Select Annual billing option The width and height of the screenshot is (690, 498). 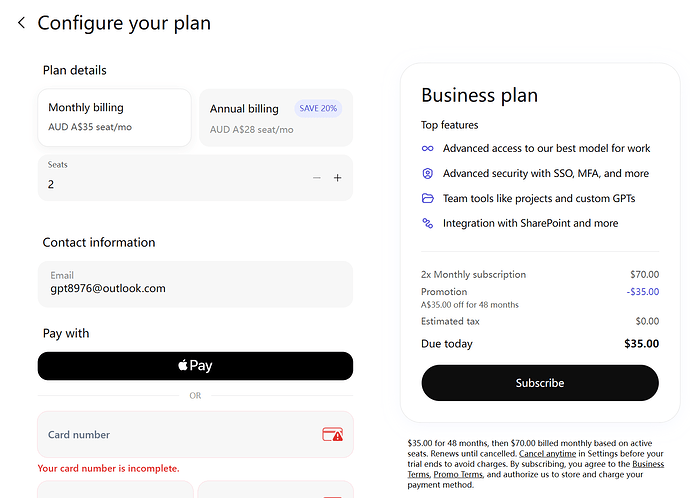(276, 117)
